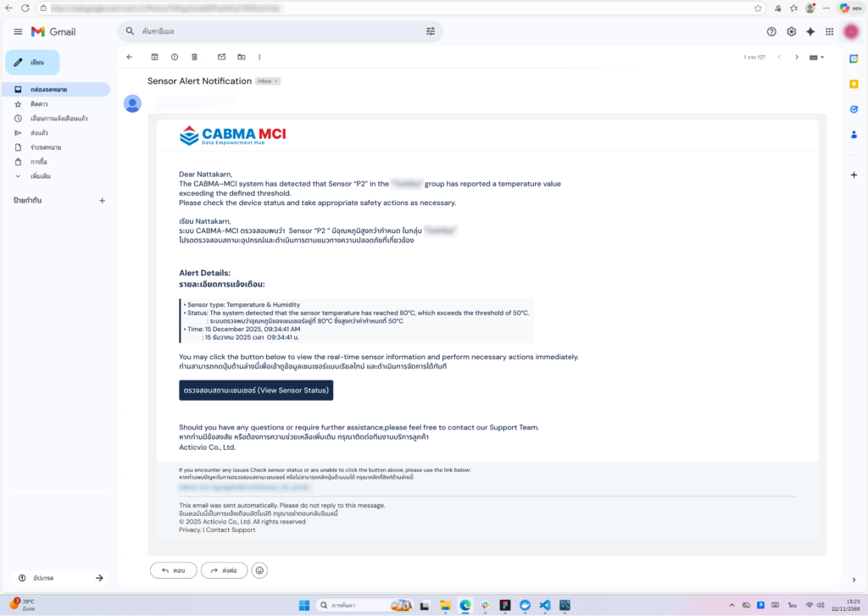Click the Move to folder icon
The width and height of the screenshot is (868, 616).
(x=242, y=57)
